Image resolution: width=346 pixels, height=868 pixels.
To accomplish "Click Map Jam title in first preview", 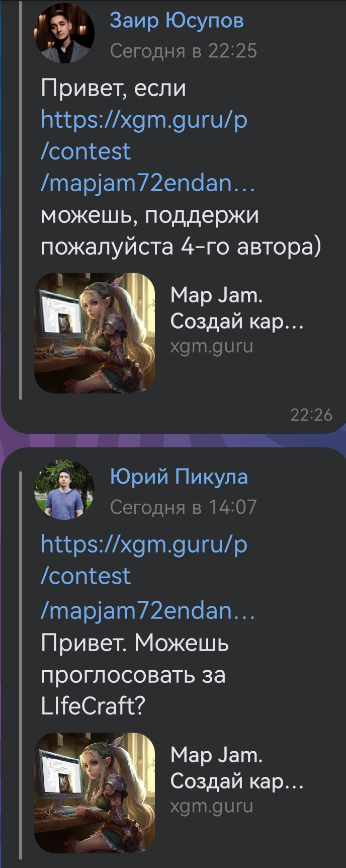I will point(236,307).
